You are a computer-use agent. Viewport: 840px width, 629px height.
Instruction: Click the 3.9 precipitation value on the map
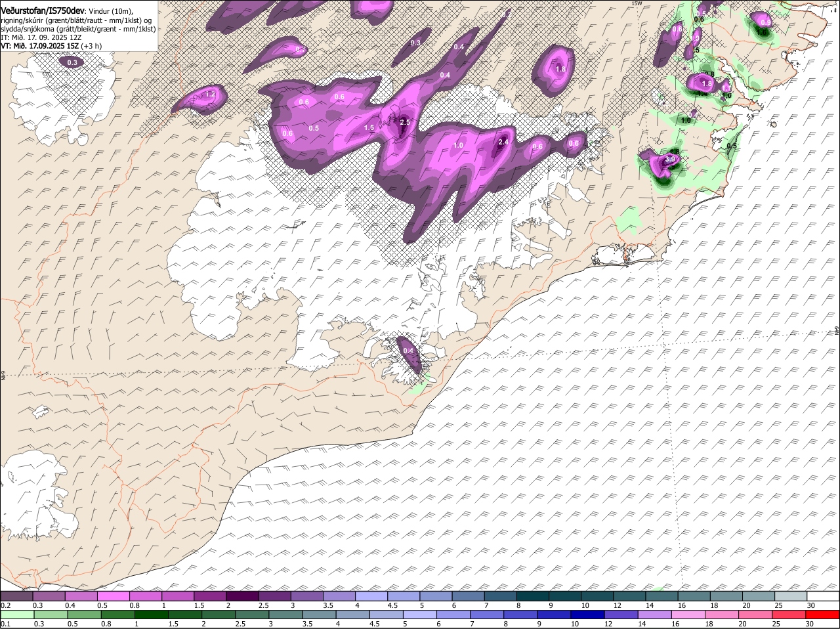point(670,160)
